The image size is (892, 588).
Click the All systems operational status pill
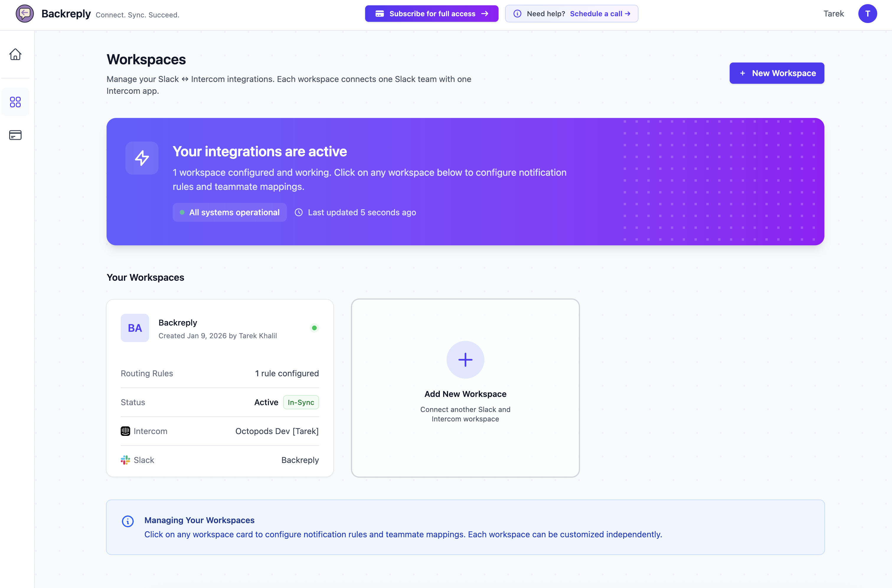click(229, 212)
